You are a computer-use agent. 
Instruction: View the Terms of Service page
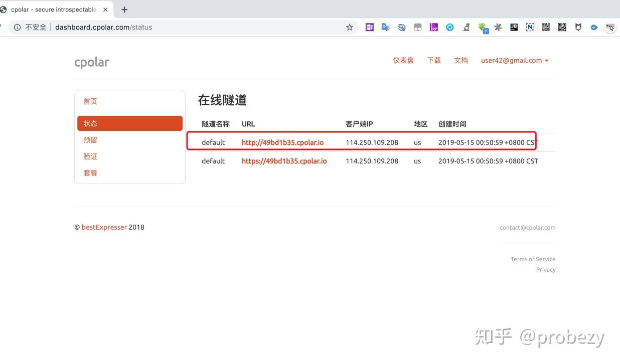(x=533, y=259)
